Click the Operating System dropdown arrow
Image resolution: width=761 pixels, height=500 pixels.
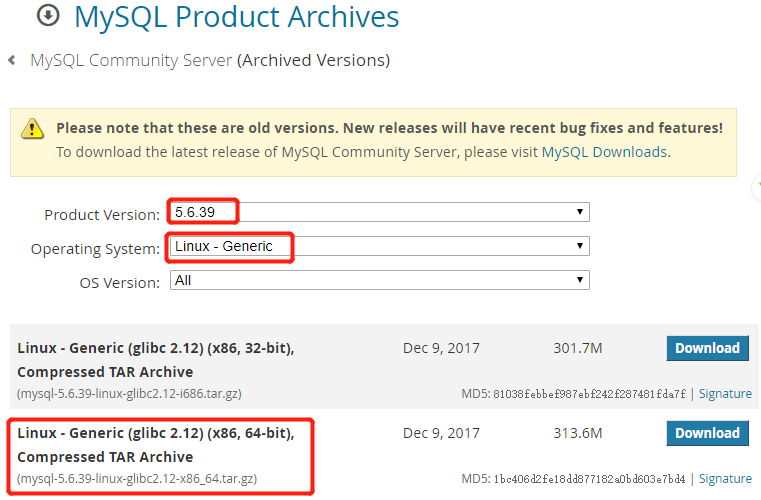tap(579, 246)
